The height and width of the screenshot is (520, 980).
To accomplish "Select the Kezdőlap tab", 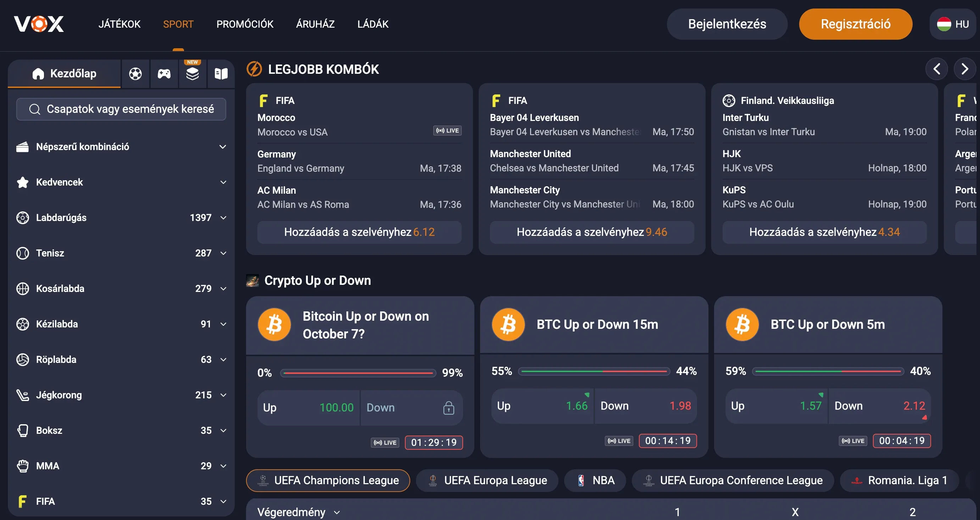I will (64, 73).
